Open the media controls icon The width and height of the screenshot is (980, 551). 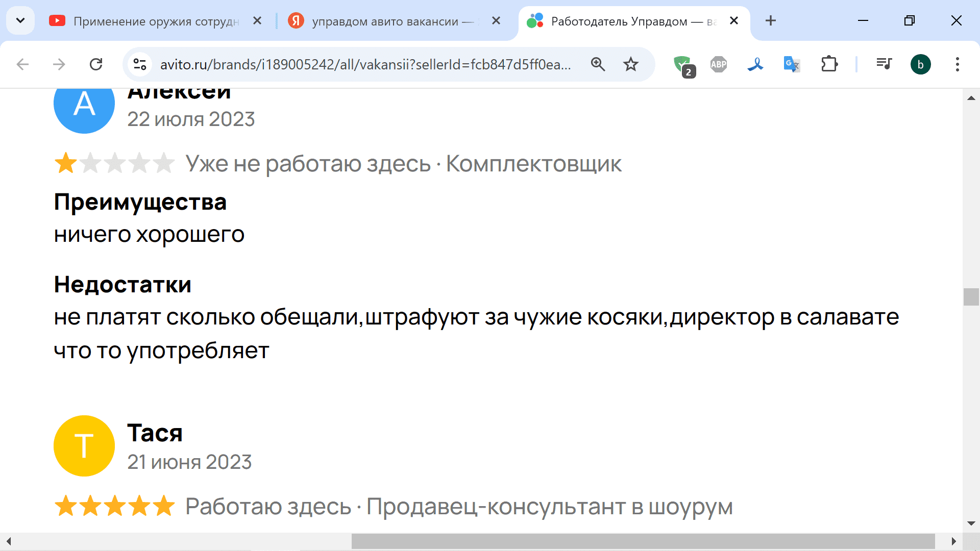pos(884,64)
